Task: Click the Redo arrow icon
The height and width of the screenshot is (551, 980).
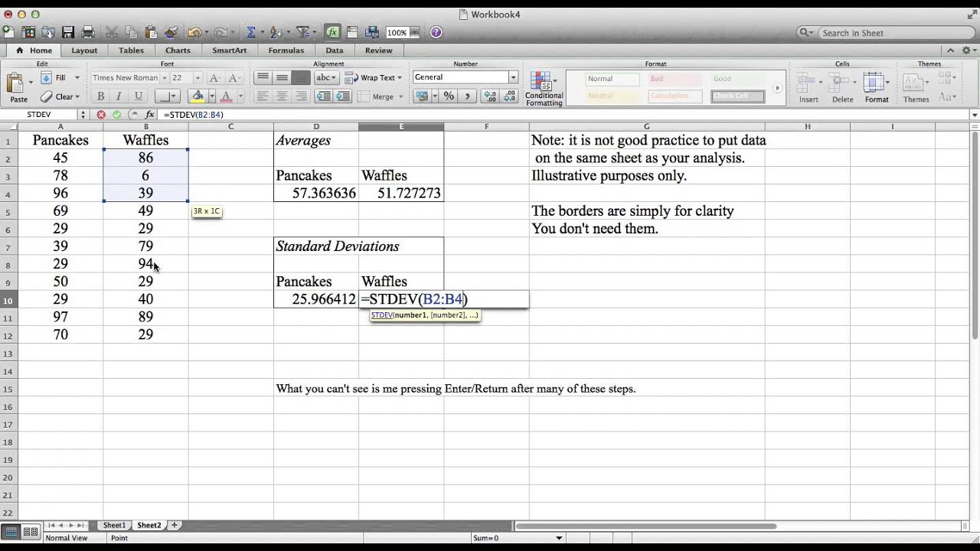Action: tap(220, 32)
